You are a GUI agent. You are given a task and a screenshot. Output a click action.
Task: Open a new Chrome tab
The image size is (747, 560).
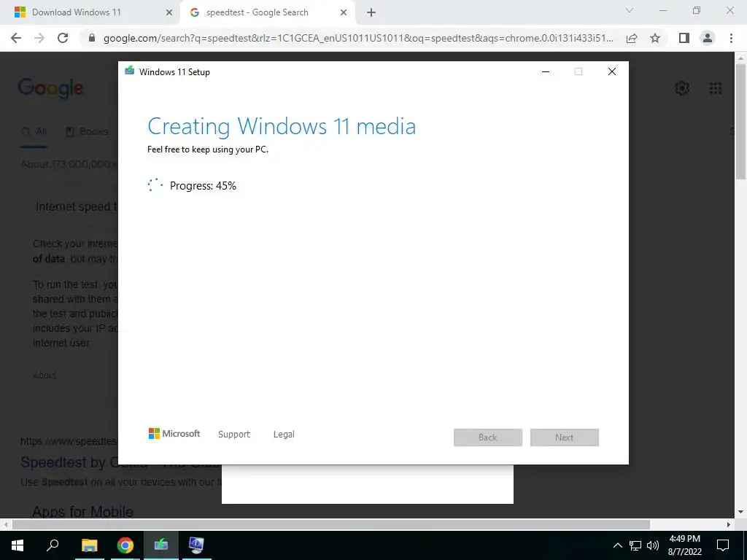pyautogui.click(x=371, y=12)
